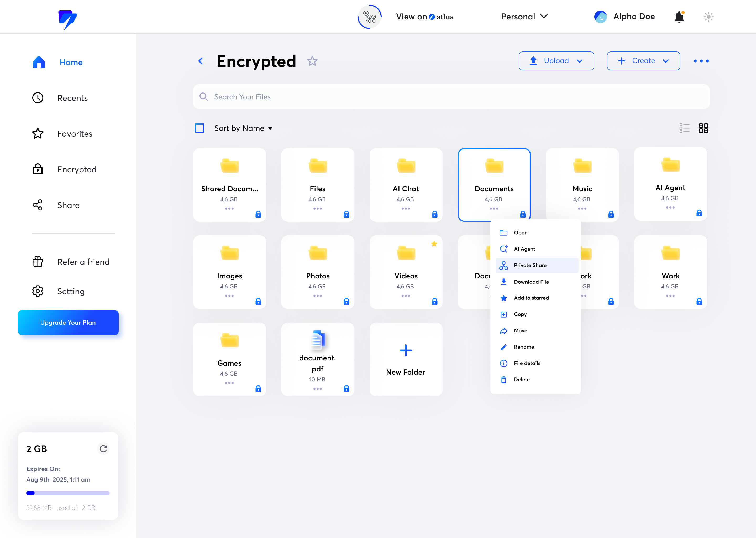Screen dimensions: 756x538
Task: Click the Search Your Files input field
Action: (x=451, y=97)
